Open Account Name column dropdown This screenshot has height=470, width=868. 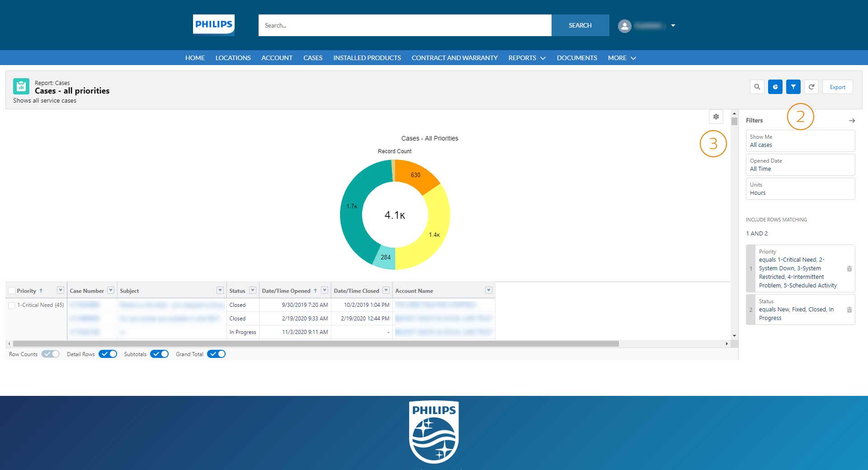(x=489, y=290)
